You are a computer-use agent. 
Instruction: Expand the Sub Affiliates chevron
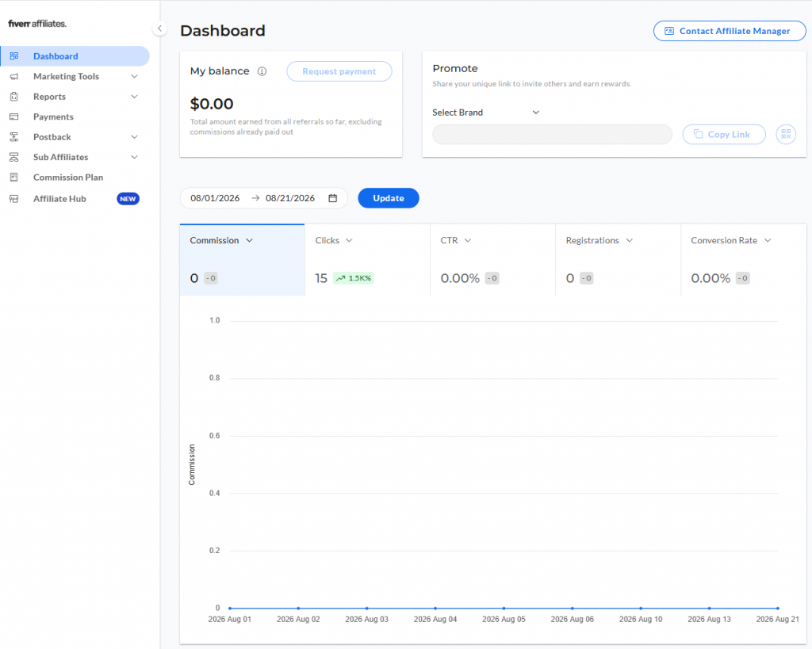(x=134, y=157)
